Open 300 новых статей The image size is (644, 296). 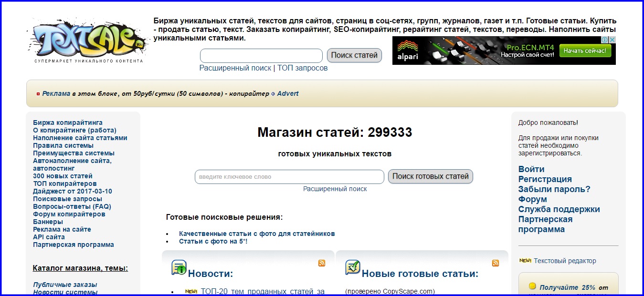(63, 176)
